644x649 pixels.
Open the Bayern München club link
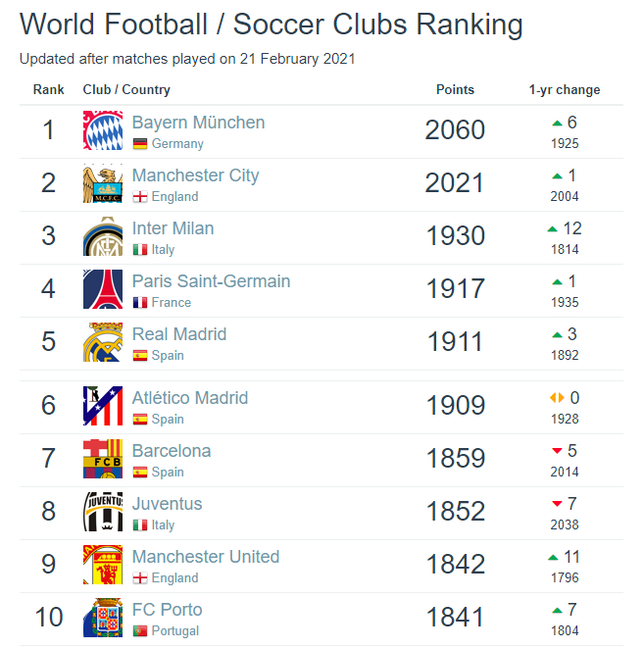[x=198, y=123]
